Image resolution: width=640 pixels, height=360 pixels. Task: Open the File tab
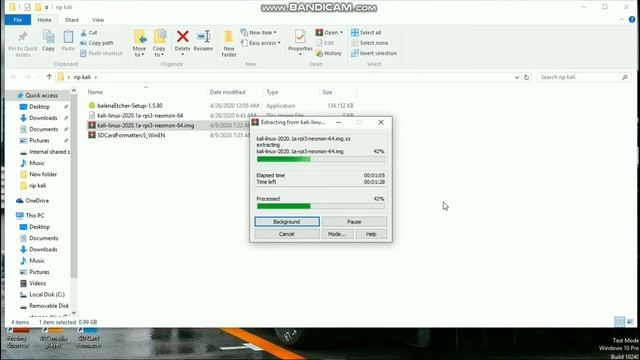(x=18, y=20)
